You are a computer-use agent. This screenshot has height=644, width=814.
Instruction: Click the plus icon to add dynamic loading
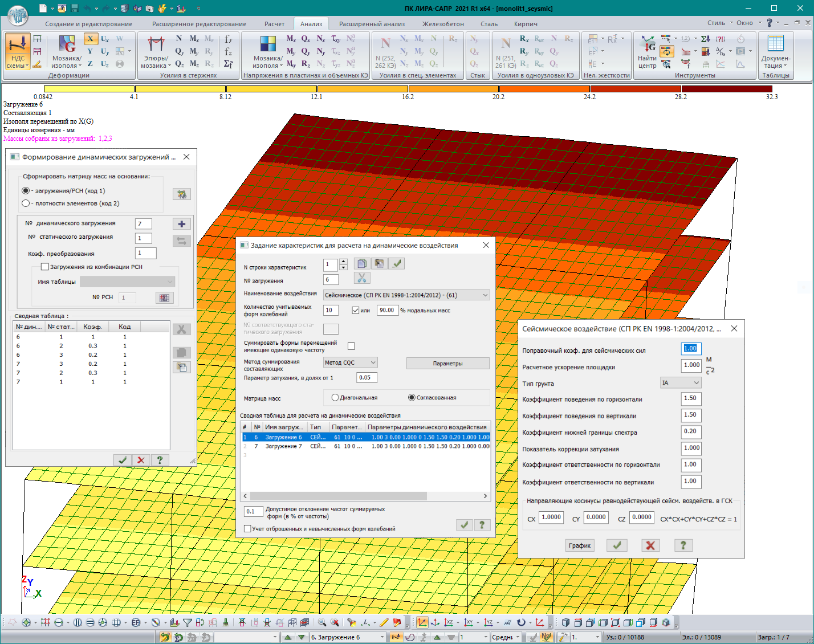tap(181, 224)
